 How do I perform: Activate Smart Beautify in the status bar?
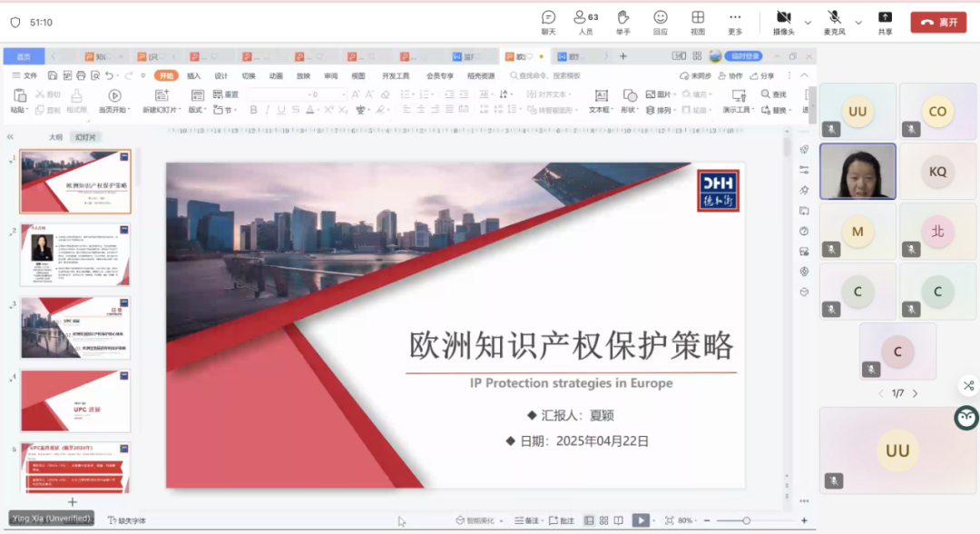click(x=474, y=519)
